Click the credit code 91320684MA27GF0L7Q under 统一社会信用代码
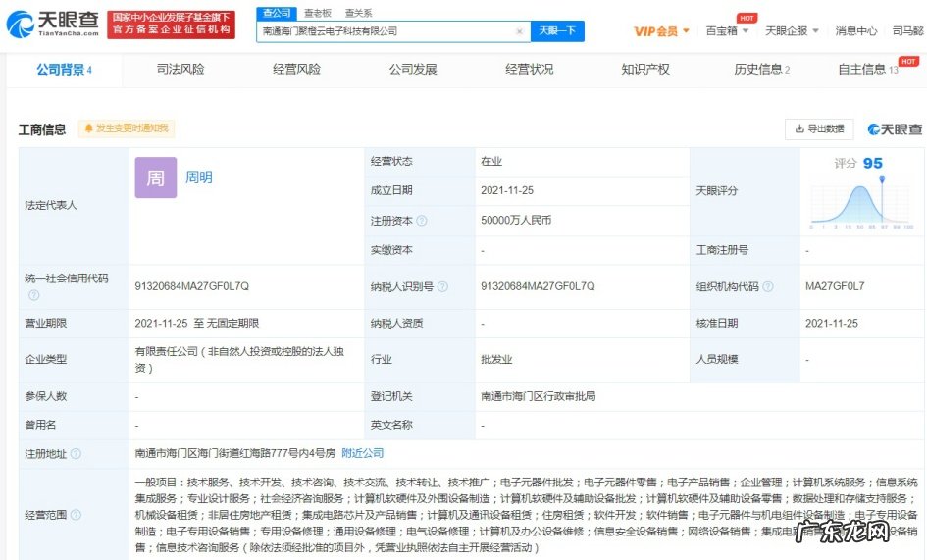Image resolution: width=927 pixels, height=560 pixels. 191,286
